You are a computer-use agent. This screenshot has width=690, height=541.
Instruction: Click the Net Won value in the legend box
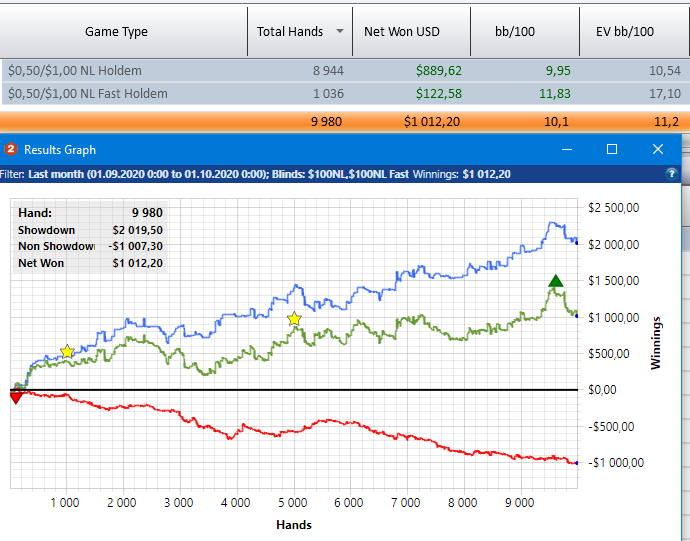tap(137, 263)
